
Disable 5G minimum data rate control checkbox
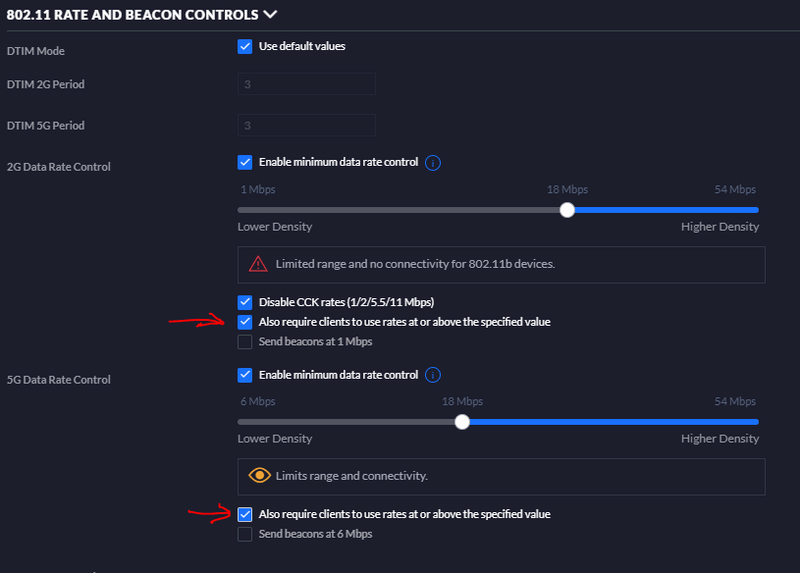pos(245,375)
